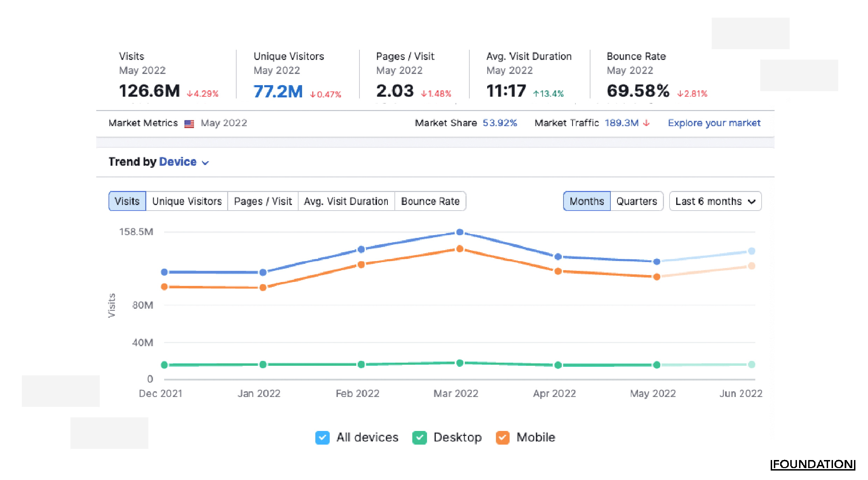Click the Unique Visitors 0.47% decrease indicator
The image size is (868, 480).
click(325, 94)
